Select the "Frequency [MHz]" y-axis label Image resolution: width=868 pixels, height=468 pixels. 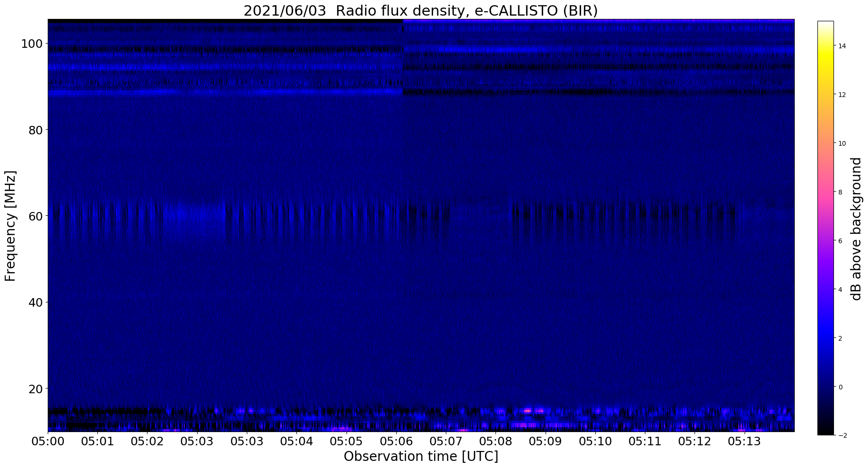tap(10, 226)
